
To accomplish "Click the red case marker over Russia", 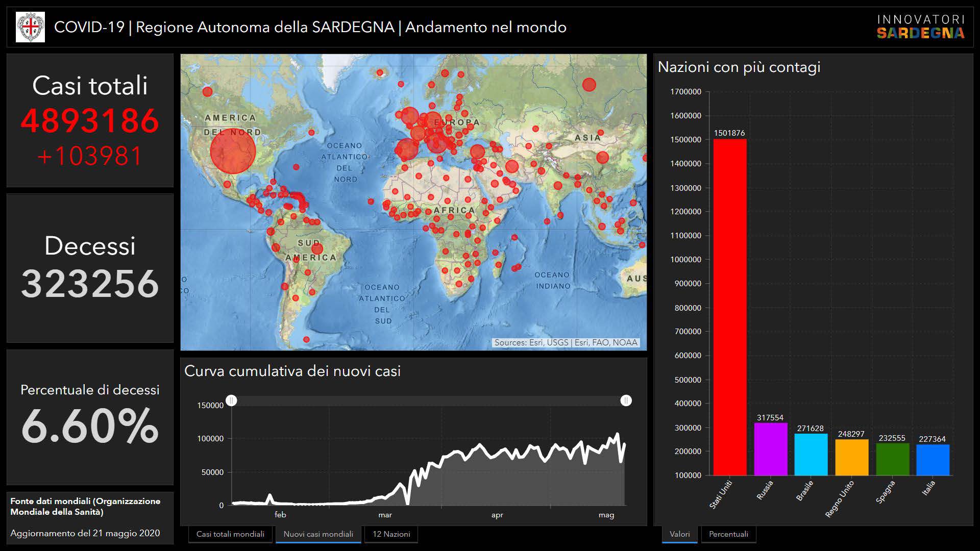I will click(589, 85).
